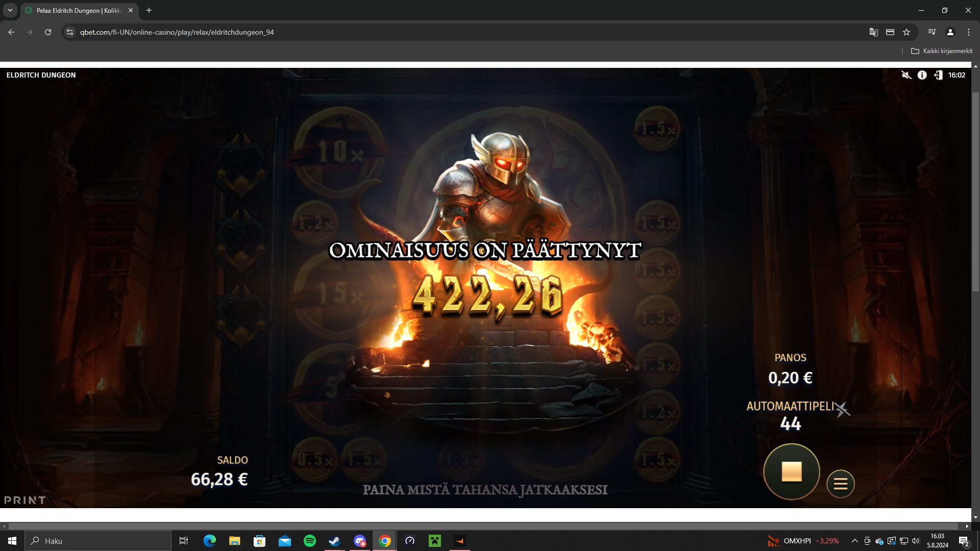Screen dimensions: 980x551
Task: Open the media control icon
Action: tap(932, 32)
